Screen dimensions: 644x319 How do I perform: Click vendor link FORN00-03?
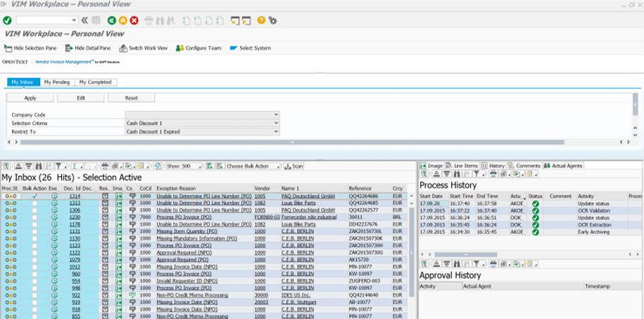267,217
